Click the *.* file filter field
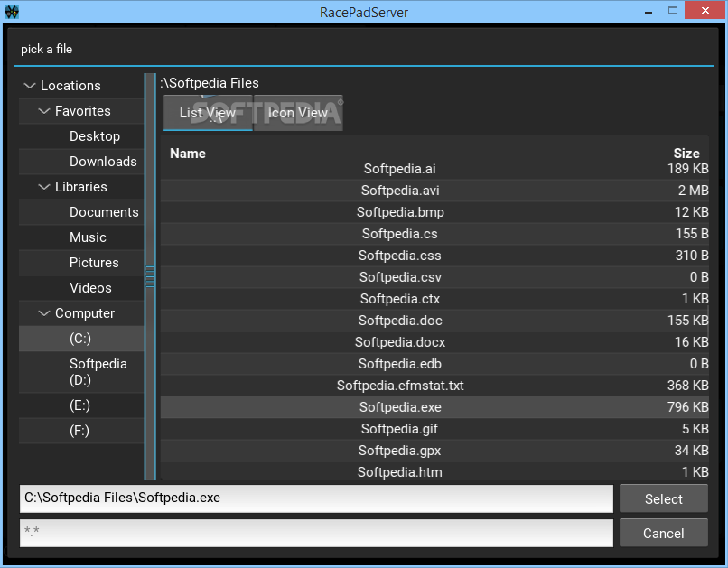 [x=316, y=533]
